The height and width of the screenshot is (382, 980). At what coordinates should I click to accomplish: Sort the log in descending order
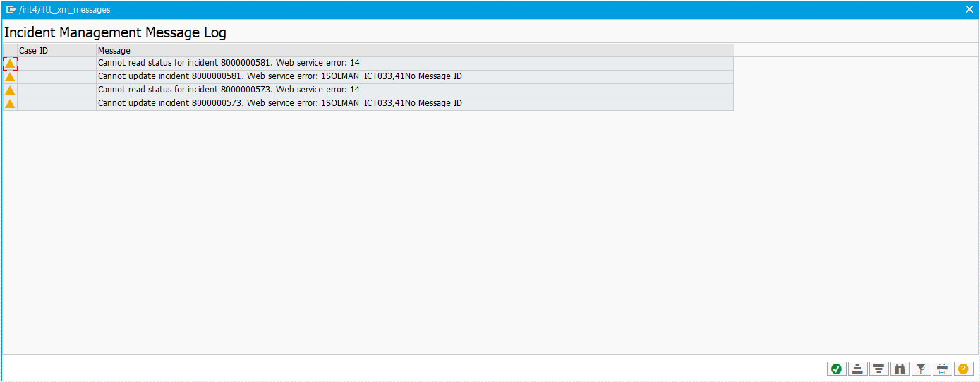[878, 369]
